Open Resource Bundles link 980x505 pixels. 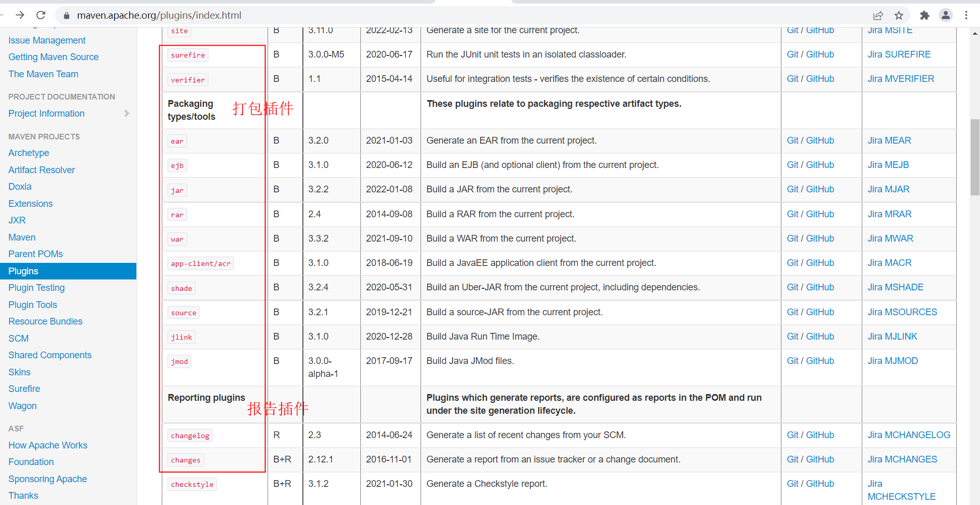click(45, 321)
